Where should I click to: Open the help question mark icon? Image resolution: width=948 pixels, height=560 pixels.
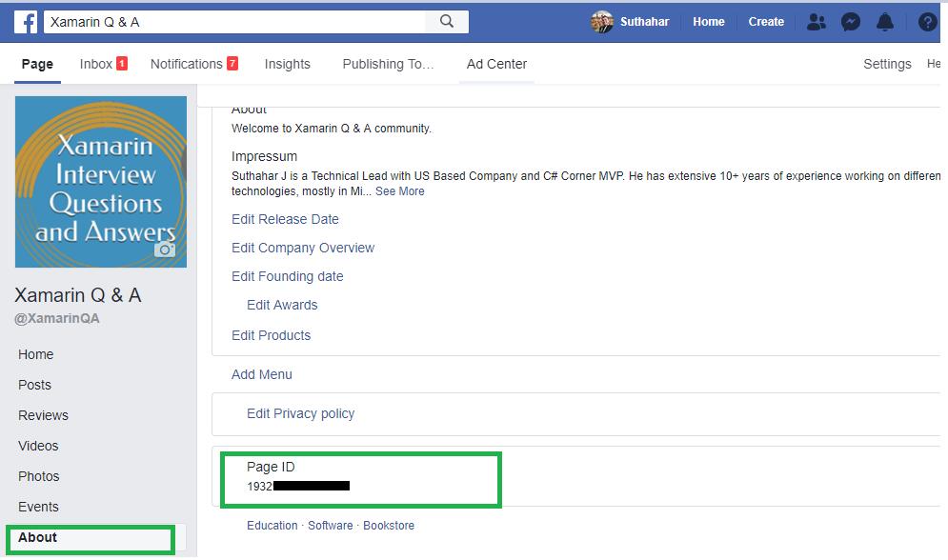[927, 22]
